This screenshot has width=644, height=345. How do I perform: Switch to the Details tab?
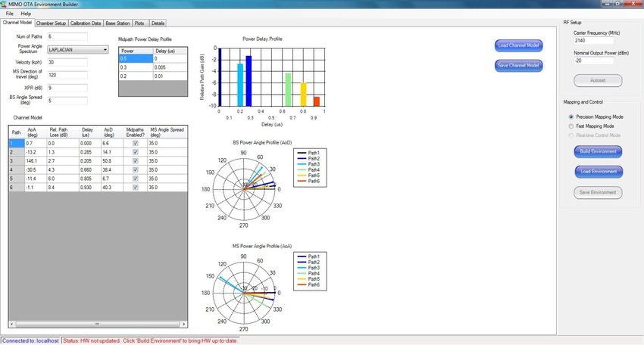click(x=158, y=23)
